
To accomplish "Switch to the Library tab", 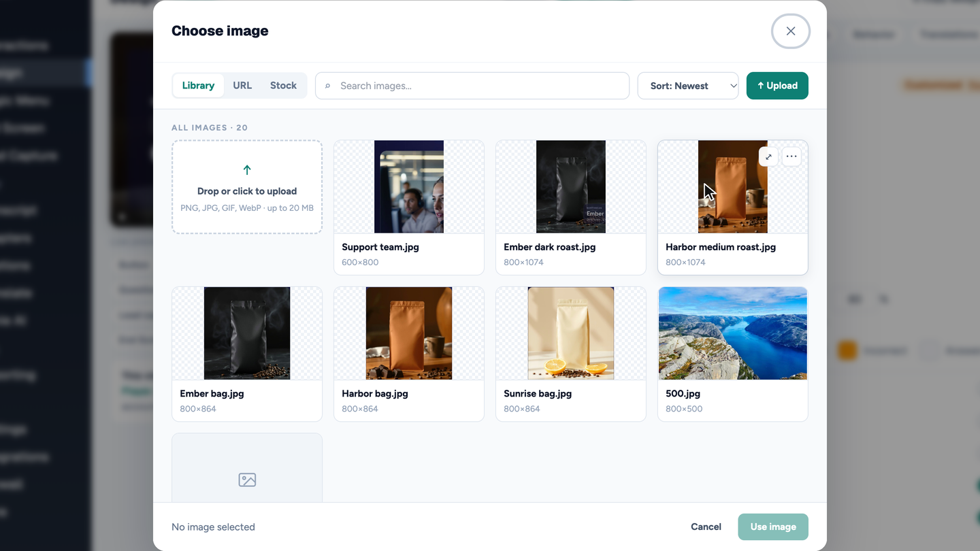I will coord(198,86).
